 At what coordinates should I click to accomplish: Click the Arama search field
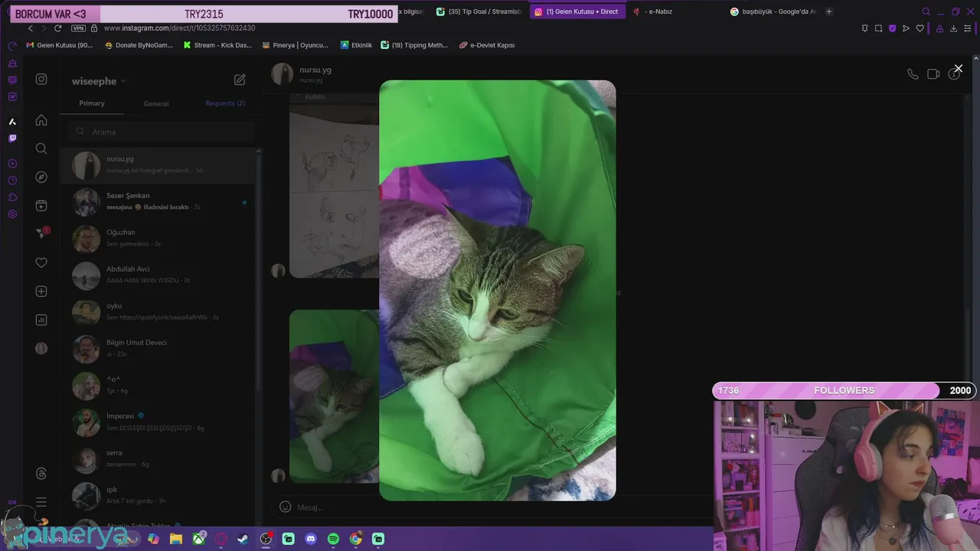161,132
